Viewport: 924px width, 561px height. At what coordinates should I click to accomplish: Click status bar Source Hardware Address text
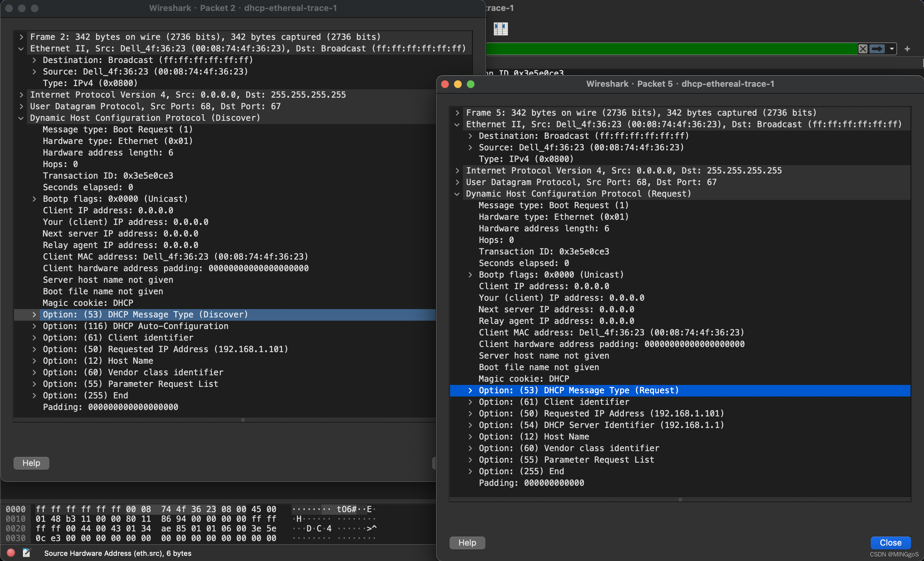(x=118, y=553)
